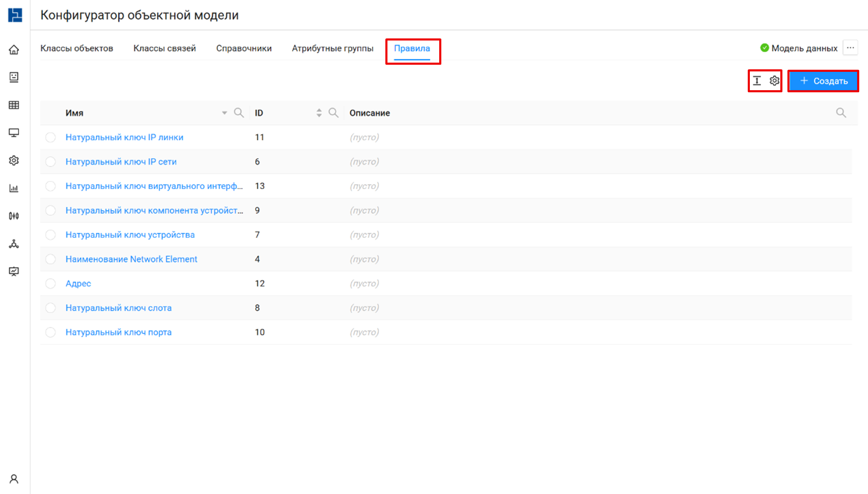
Task: Click the user profile icon at bottom
Action: coord(14,479)
